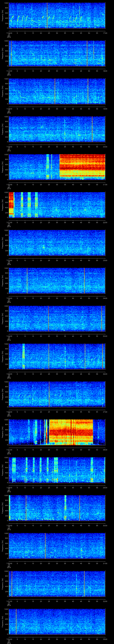Click the 17:00 end label of first panel

pyautogui.click(x=105, y=33)
